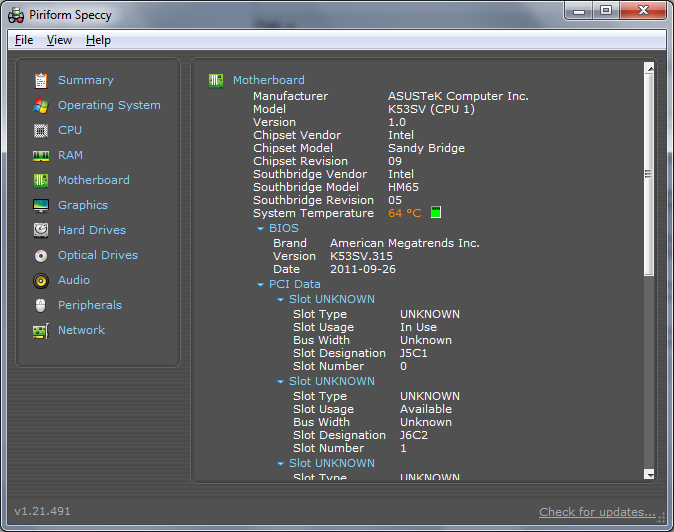The height and width of the screenshot is (532, 674).
Task: Click the Motherboard header icon in main panel
Action: click(x=216, y=80)
